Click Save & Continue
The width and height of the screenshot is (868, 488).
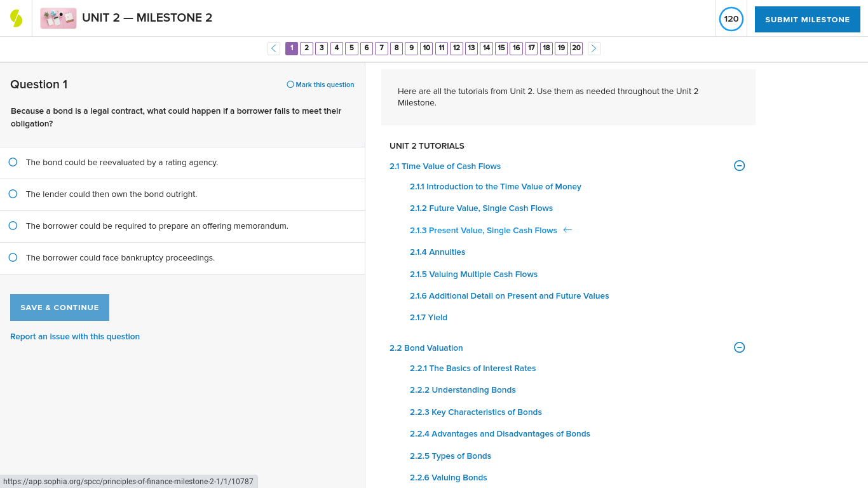tap(59, 307)
